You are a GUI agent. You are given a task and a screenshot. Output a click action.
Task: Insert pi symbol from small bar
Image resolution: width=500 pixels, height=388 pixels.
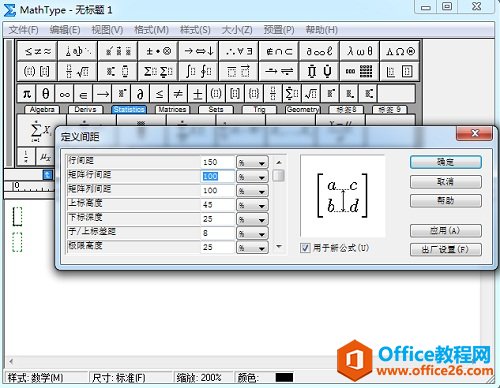click(27, 94)
